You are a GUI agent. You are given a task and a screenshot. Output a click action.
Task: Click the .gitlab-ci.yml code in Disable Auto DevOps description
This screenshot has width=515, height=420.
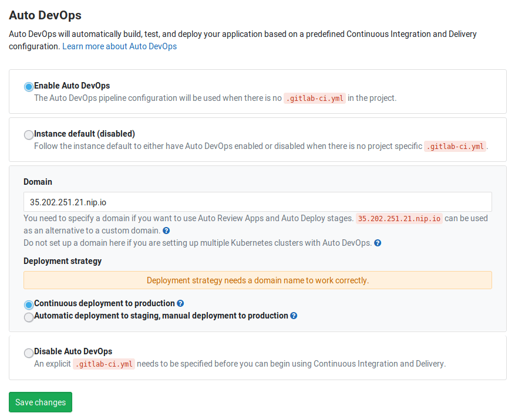pyautogui.click(x=103, y=364)
